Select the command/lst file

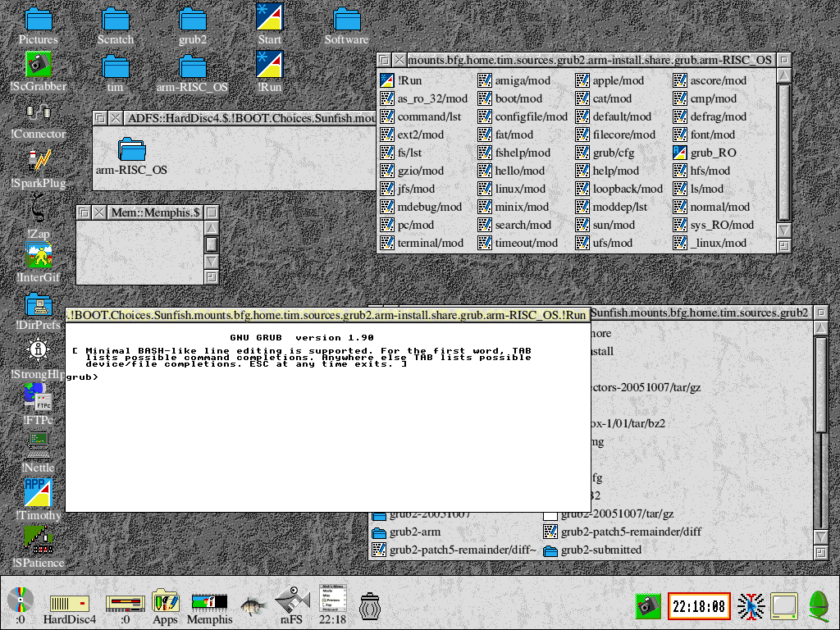(x=421, y=116)
